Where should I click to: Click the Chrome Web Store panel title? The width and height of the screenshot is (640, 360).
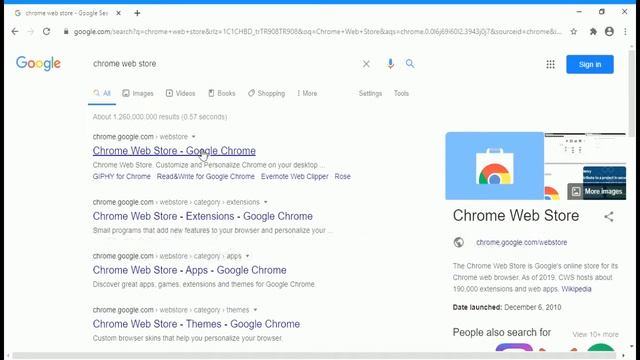(x=516, y=216)
